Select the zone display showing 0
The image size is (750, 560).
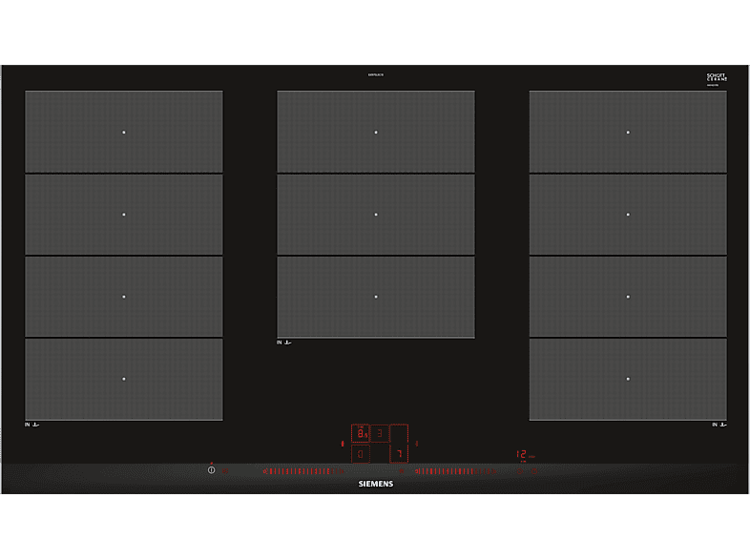click(361, 454)
